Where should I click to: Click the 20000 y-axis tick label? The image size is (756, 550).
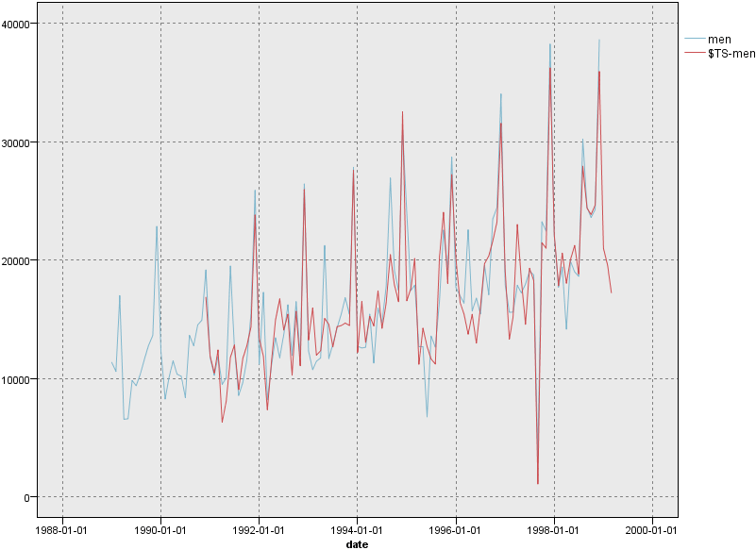click(18, 260)
